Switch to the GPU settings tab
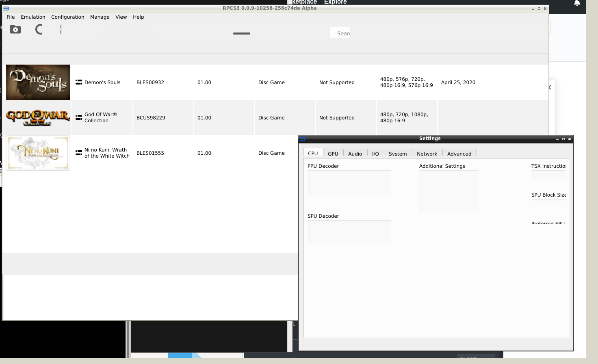 333,154
